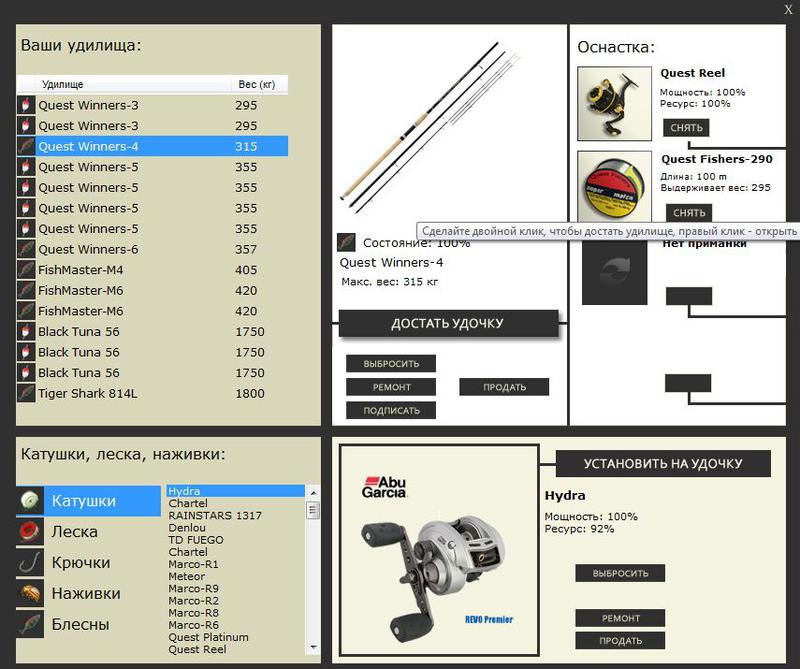Image resolution: width=800 pixels, height=669 pixels.
Task: Click the lure icon next to Tiger Shark 814L
Action: [26, 393]
